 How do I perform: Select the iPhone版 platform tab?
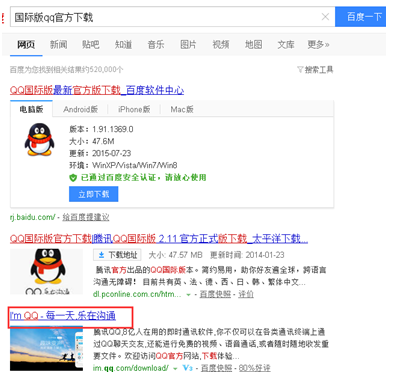pyautogui.click(x=134, y=109)
